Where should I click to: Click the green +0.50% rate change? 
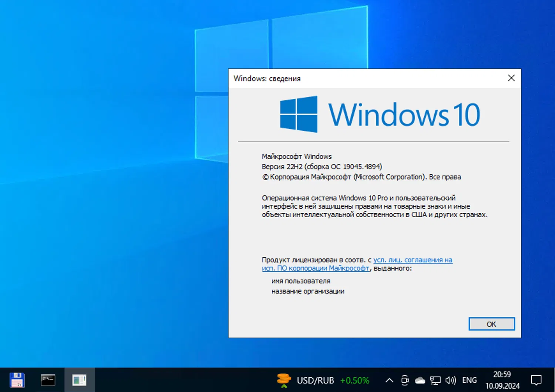click(354, 380)
